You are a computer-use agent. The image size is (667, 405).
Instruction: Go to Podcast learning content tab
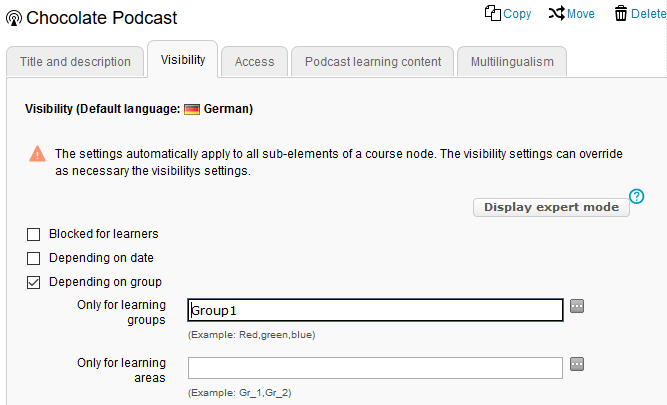(373, 62)
